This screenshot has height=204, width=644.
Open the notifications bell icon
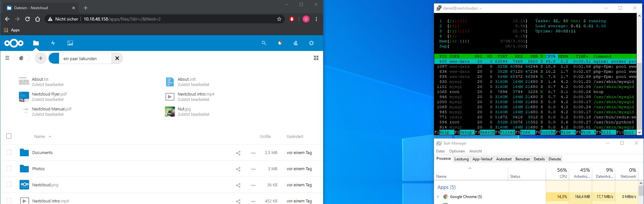coord(280,43)
